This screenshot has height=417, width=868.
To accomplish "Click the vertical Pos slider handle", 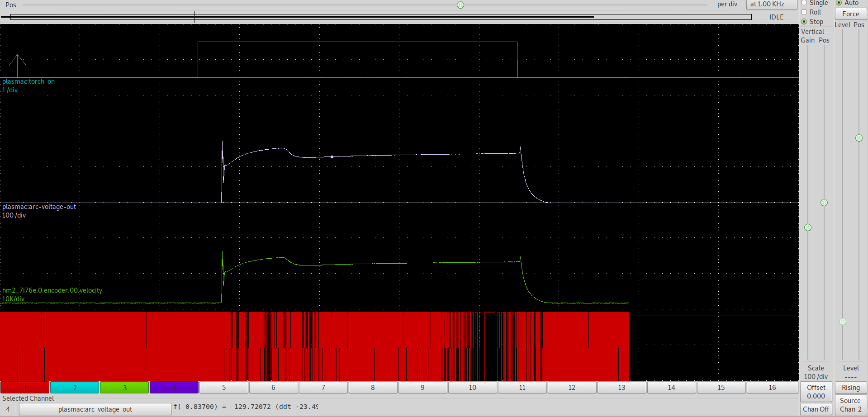I will click(x=824, y=203).
